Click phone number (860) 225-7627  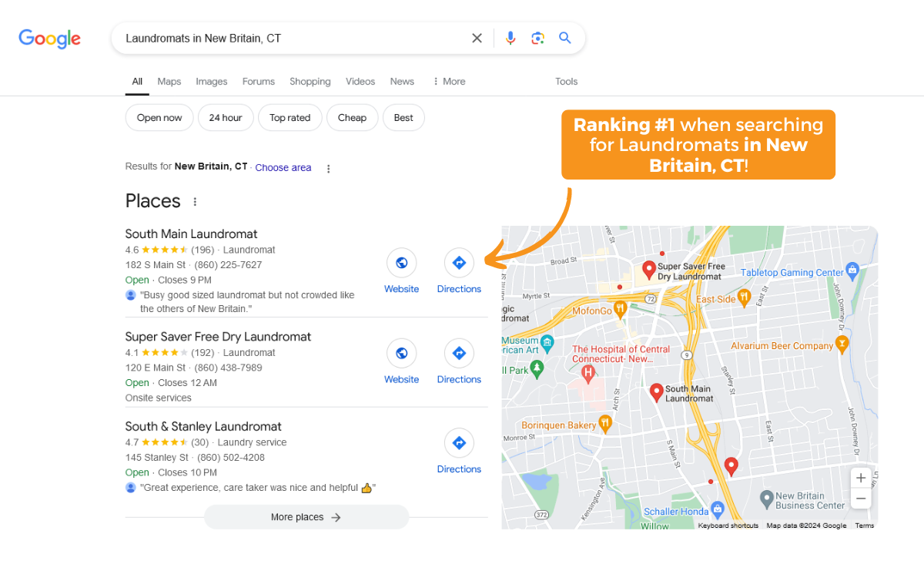pyautogui.click(x=228, y=265)
